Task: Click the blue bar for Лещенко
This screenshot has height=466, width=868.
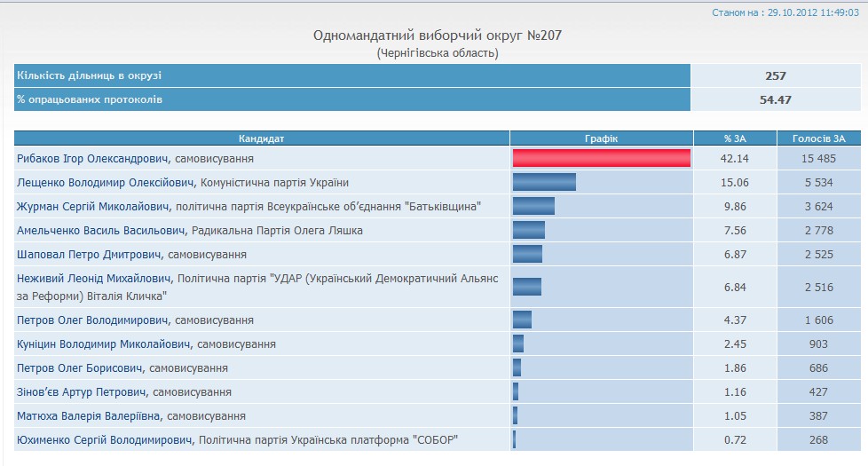Action: (x=544, y=182)
